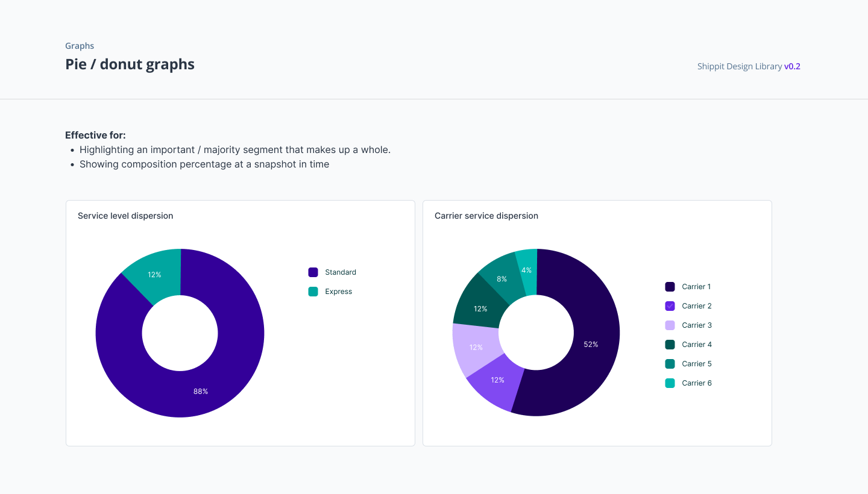
Task: Click the Carrier 6 legend swatch
Action: coord(670,383)
